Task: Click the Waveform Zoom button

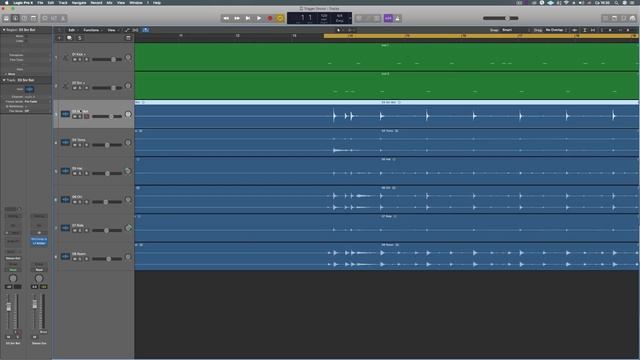Action: pyautogui.click(x=575, y=30)
